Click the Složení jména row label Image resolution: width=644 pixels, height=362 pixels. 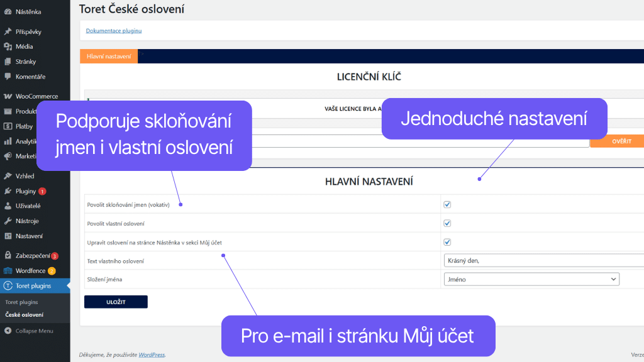(104, 279)
